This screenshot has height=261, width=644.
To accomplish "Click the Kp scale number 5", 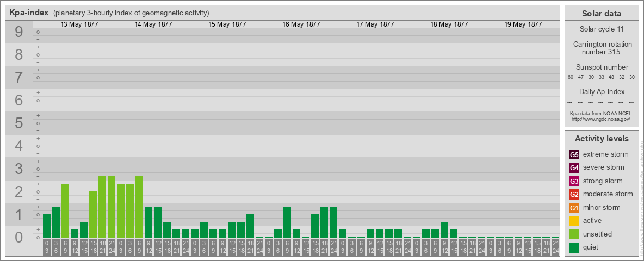I will [x=18, y=123].
